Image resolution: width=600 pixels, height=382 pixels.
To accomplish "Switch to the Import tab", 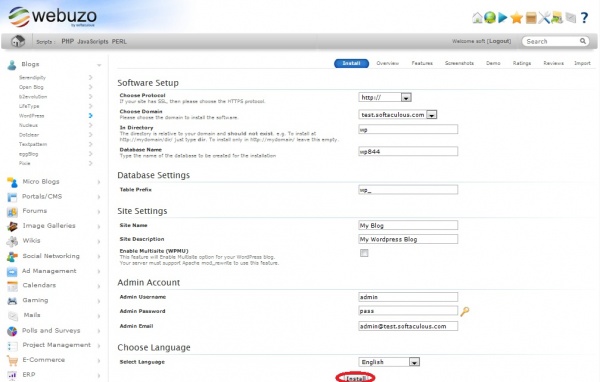I will click(582, 63).
